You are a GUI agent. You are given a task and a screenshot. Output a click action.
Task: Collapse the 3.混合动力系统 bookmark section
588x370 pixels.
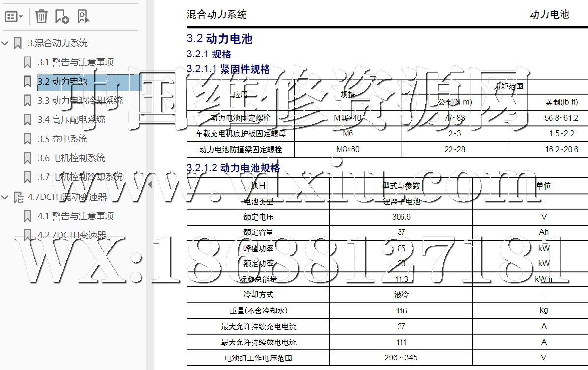pos(5,43)
